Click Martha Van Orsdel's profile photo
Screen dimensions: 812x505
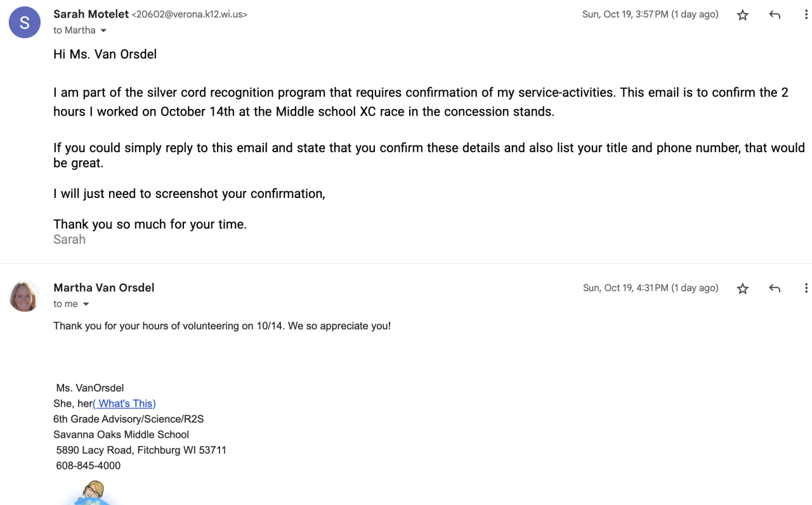coord(25,296)
